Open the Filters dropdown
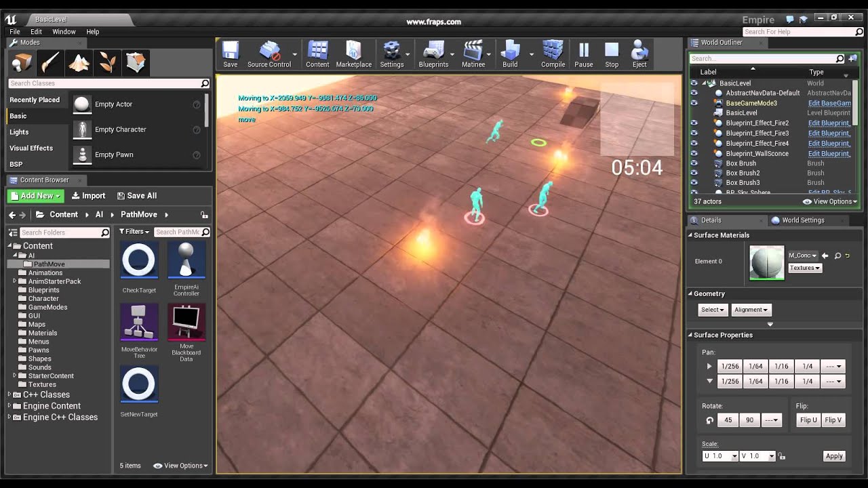Image resolution: width=868 pixels, height=488 pixels. point(134,232)
